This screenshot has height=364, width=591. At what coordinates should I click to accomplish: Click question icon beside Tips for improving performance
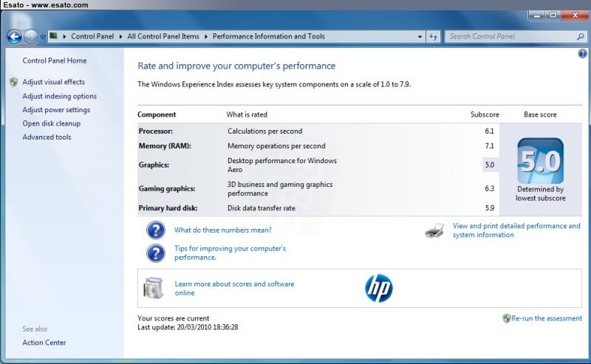156,253
